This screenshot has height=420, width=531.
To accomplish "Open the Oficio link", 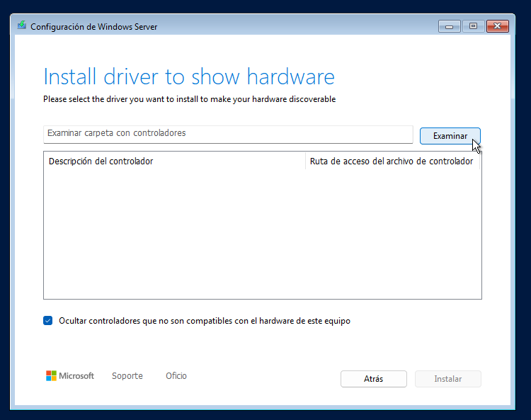I will point(176,376).
